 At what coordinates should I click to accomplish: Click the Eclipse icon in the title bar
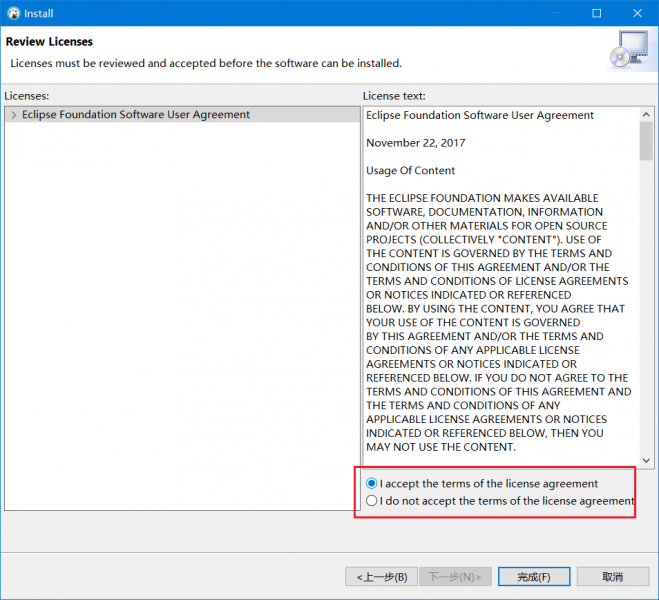[x=13, y=13]
